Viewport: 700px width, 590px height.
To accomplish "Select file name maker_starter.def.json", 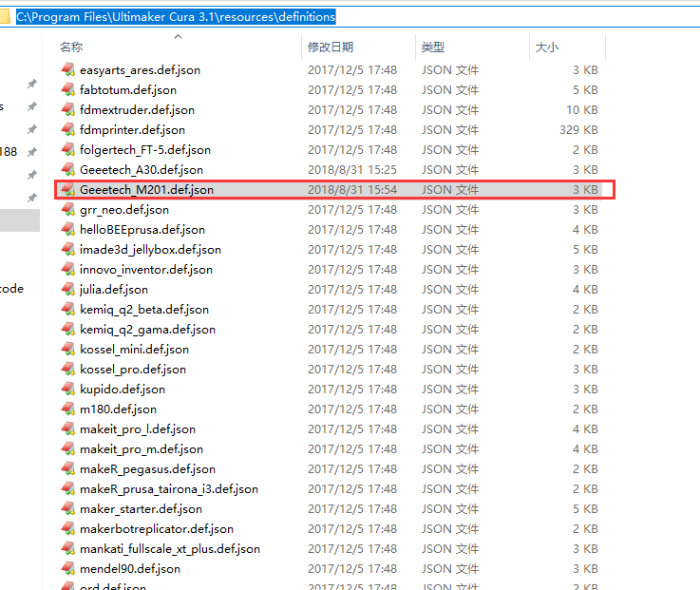I will [141, 509].
